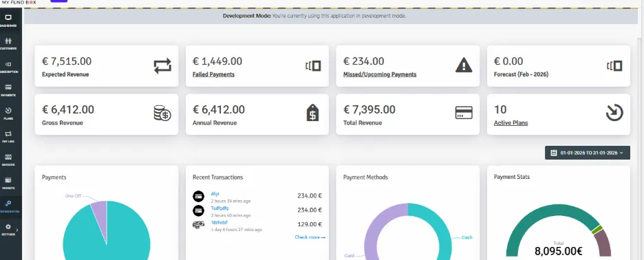This screenshot has height=260, width=644.
Task: Expand the Settings submenu chevron
Action: [x=17, y=230]
